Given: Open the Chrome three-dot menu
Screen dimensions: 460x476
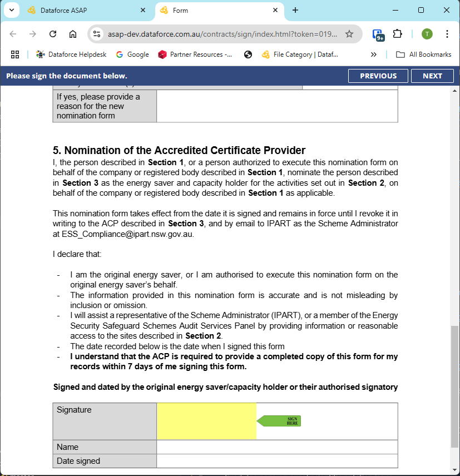Looking at the screenshot, I should click(x=447, y=34).
